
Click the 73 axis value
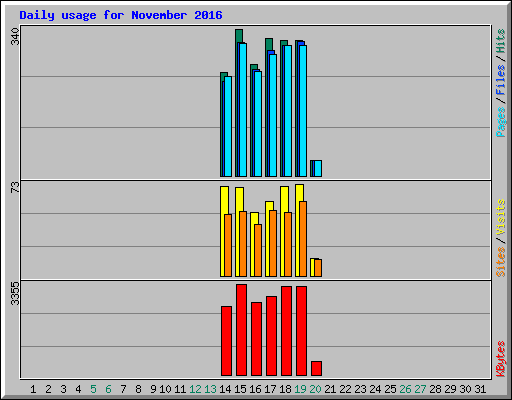click(x=15, y=188)
